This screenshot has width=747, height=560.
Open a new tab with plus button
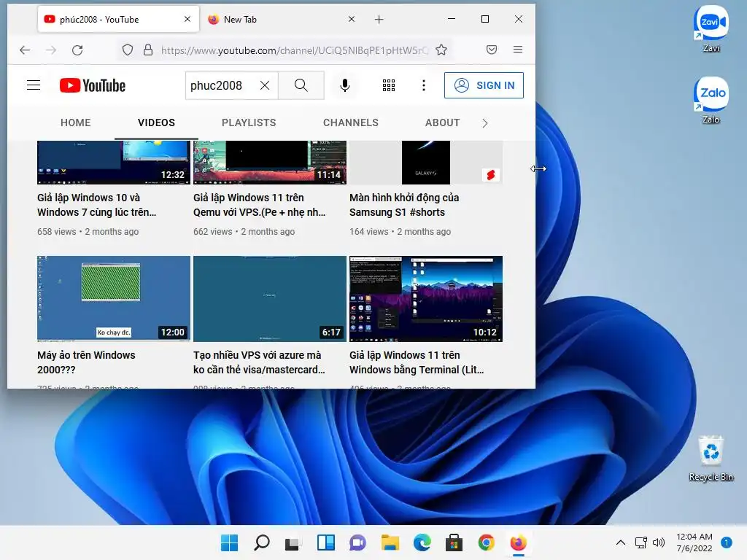[379, 20]
